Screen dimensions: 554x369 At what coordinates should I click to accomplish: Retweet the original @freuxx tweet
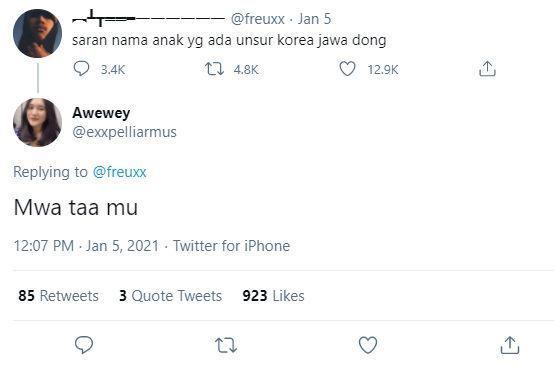[x=214, y=69]
